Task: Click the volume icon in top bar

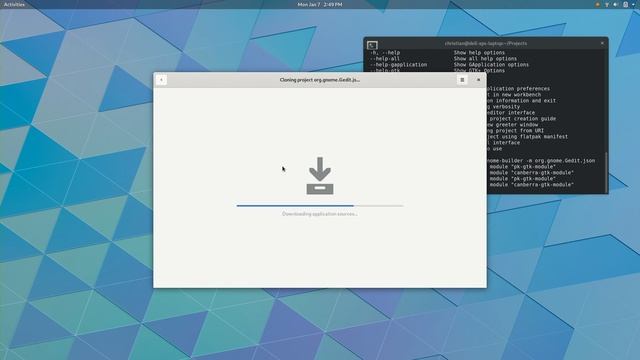Action: (616, 4)
